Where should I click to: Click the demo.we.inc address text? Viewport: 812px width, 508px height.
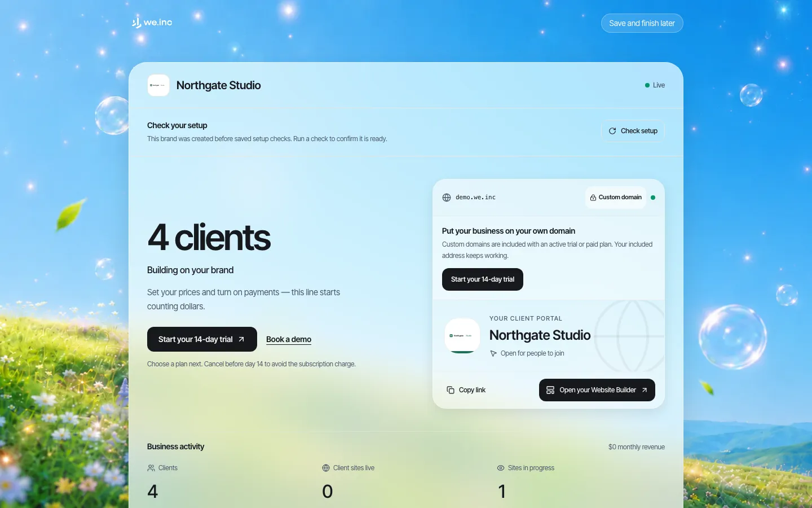coord(475,198)
